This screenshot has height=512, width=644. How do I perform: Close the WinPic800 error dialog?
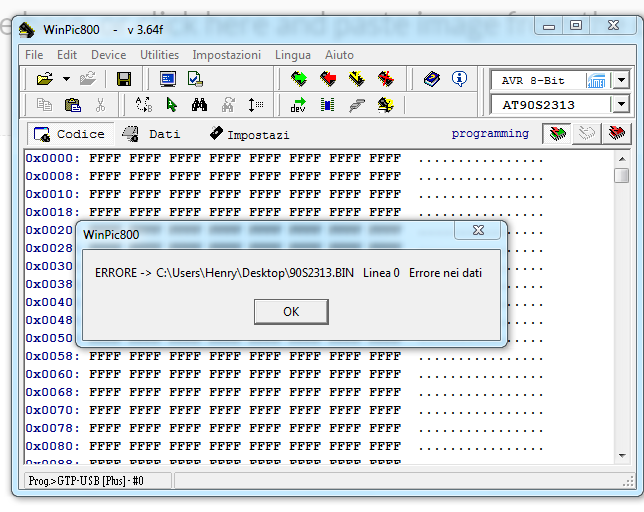tap(478, 230)
